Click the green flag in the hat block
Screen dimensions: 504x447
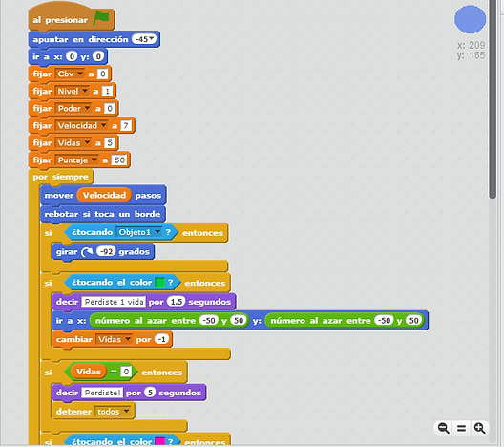point(101,18)
